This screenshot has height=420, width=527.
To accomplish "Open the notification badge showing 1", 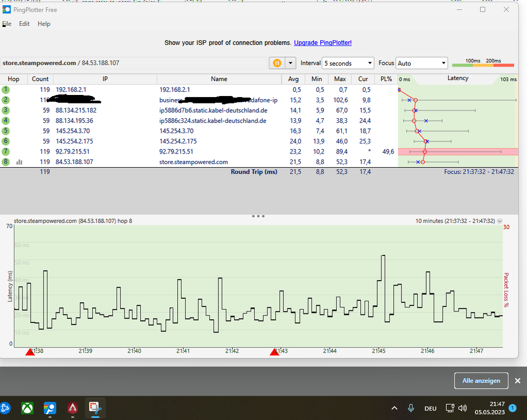I will click(512, 408).
